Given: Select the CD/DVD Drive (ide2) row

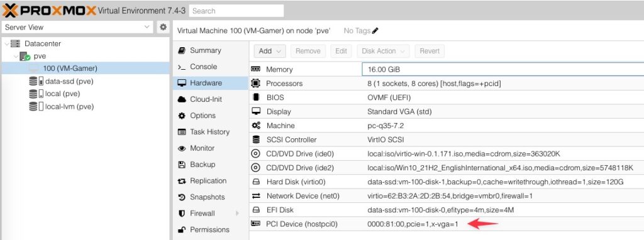Looking at the screenshot, I should tap(447, 168).
